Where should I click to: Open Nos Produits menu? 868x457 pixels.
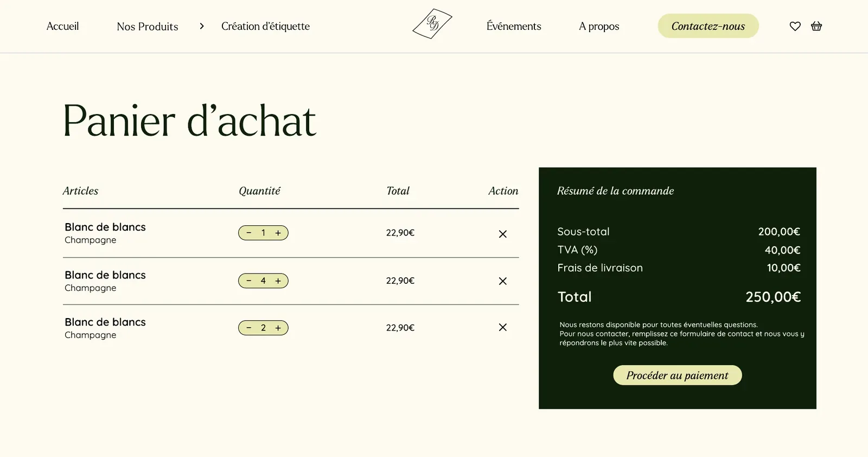point(148,26)
